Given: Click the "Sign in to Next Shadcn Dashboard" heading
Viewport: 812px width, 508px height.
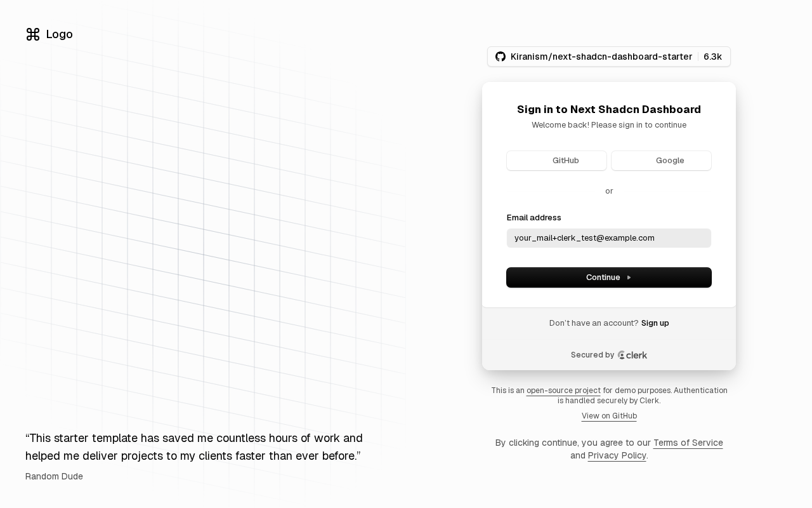Looking at the screenshot, I should tap(609, 109).
